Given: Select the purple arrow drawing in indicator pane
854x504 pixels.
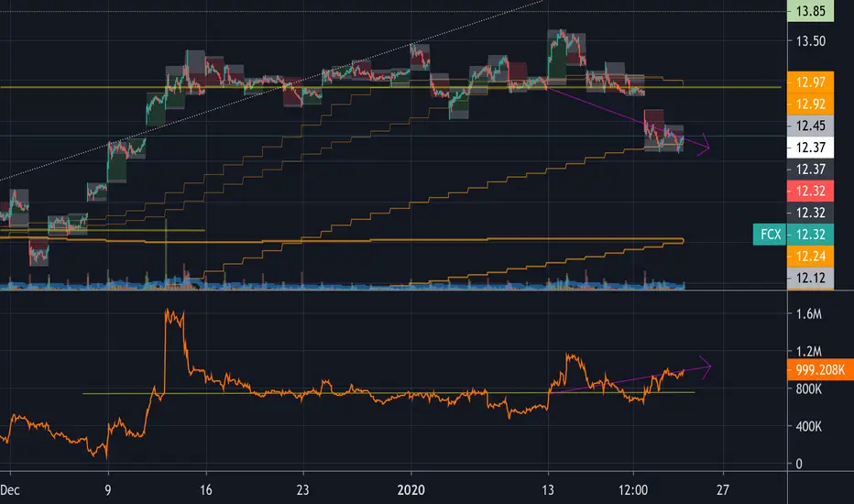Looking at the screenshot, I should pos(631,378).
